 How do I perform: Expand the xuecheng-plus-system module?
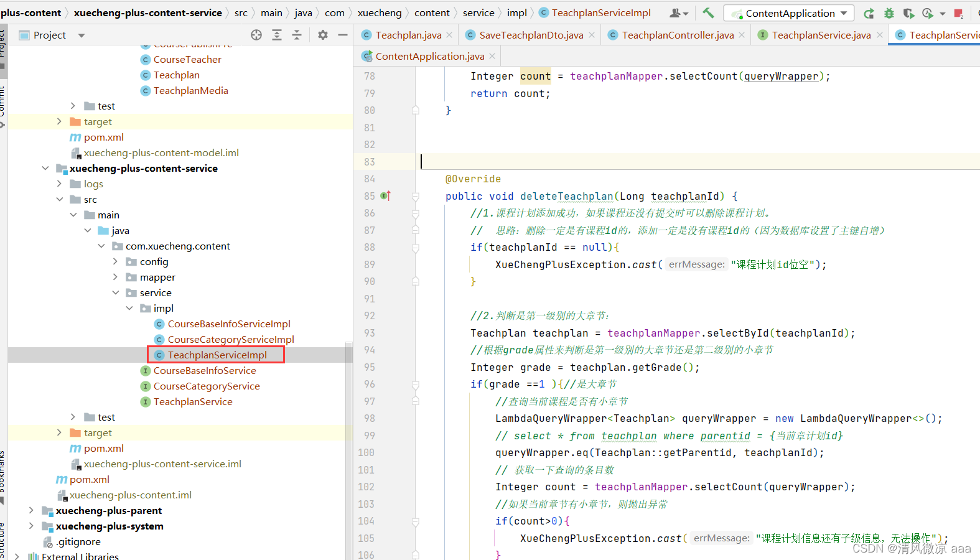tap(31, 526)
